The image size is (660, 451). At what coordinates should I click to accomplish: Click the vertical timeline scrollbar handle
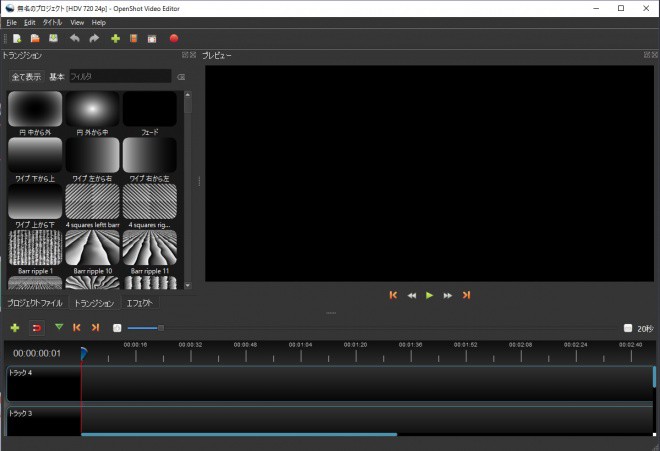(654, 377)
